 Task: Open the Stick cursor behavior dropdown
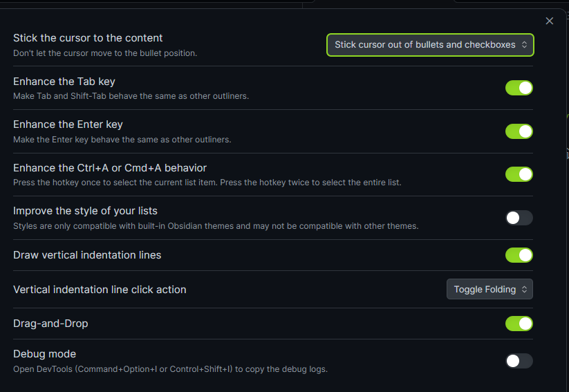[x=425, y=45]
